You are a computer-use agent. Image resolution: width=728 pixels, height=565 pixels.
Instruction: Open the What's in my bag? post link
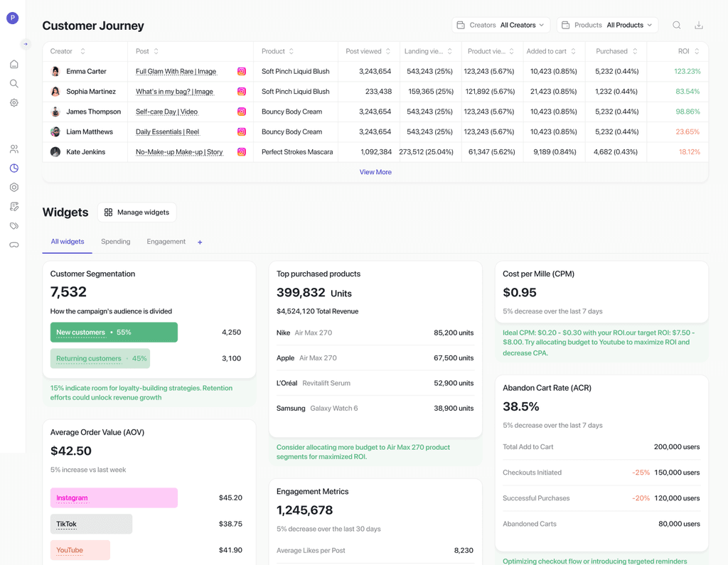coord(175,92)
